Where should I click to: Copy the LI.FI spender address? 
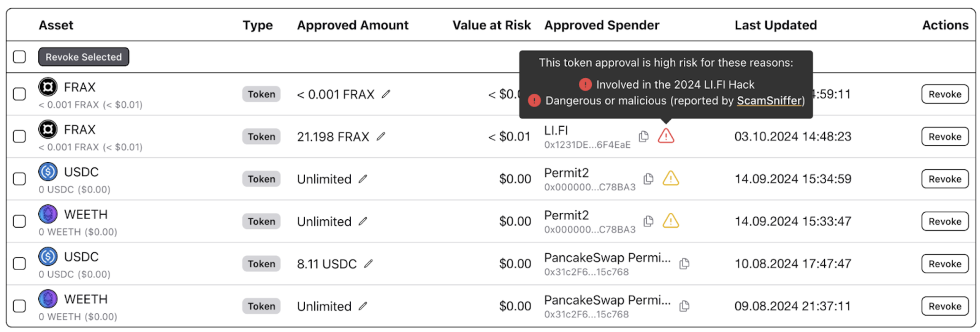coord(643,136)
